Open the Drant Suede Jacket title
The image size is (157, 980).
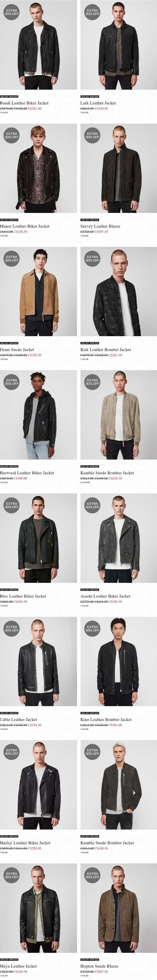[17, 350]
